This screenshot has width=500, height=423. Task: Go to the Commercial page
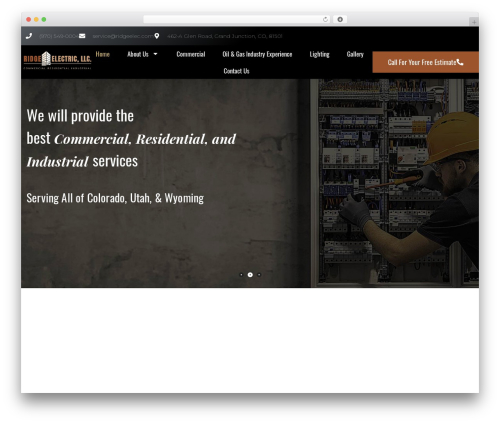(191, 54)
